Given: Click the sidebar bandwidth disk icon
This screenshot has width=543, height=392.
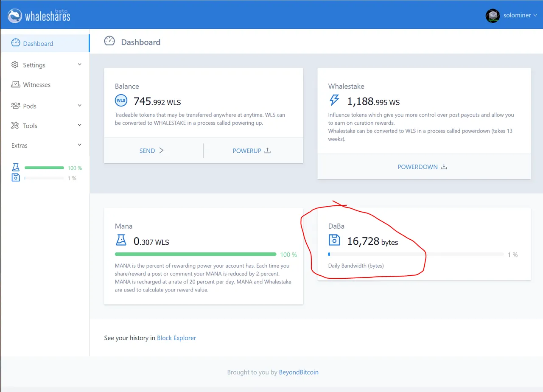Looking at the screenshot, I should tap(16, 178).
